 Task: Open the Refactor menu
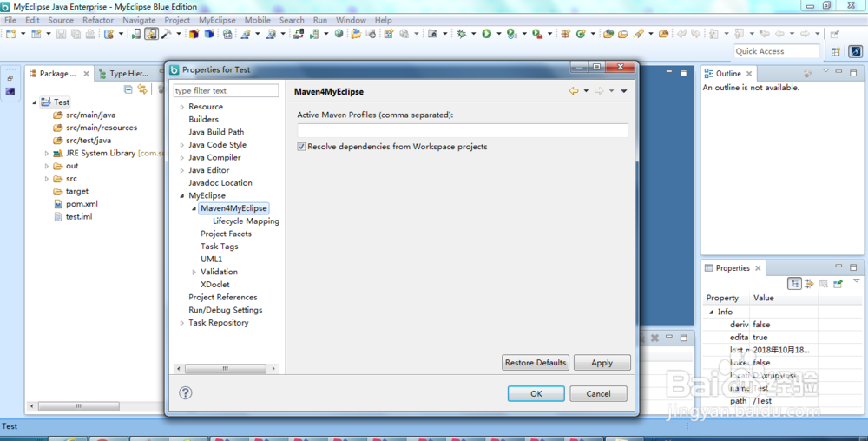tap(98, 20)
